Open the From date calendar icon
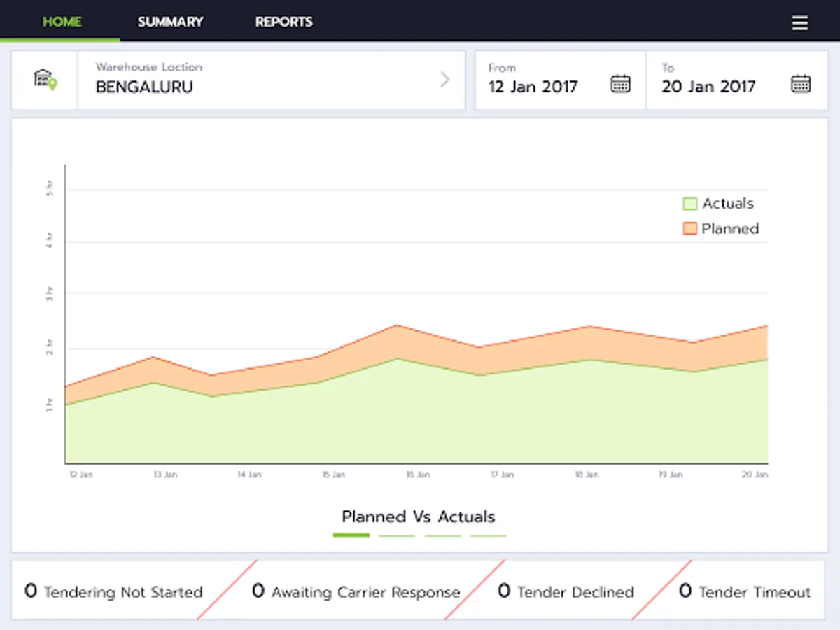The image size is (840, 630). tap(620, 83)
